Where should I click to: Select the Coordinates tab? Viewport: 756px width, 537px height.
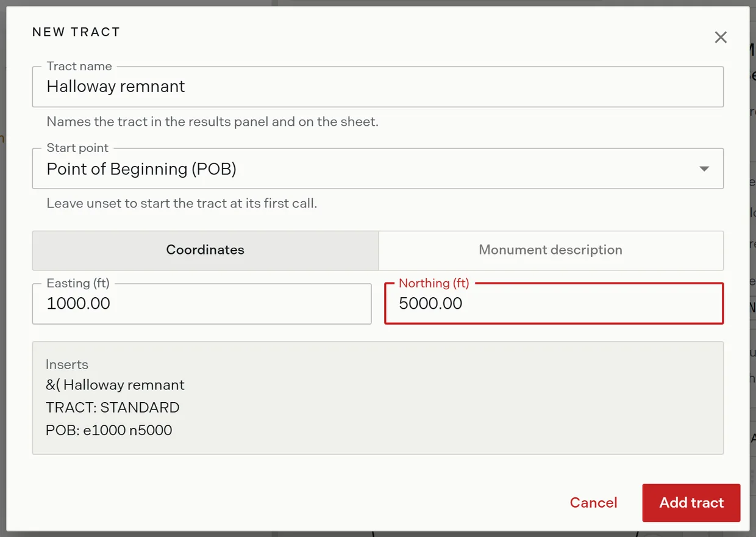(205, 250)
